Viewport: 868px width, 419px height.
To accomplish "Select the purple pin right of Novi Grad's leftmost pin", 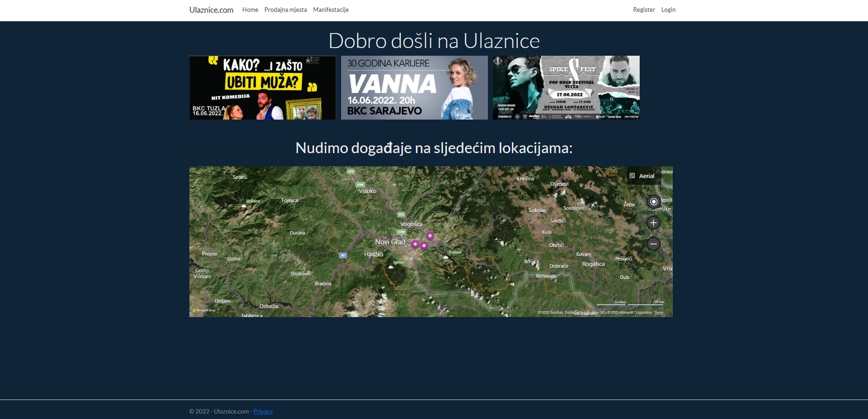I will click(424, 246).
